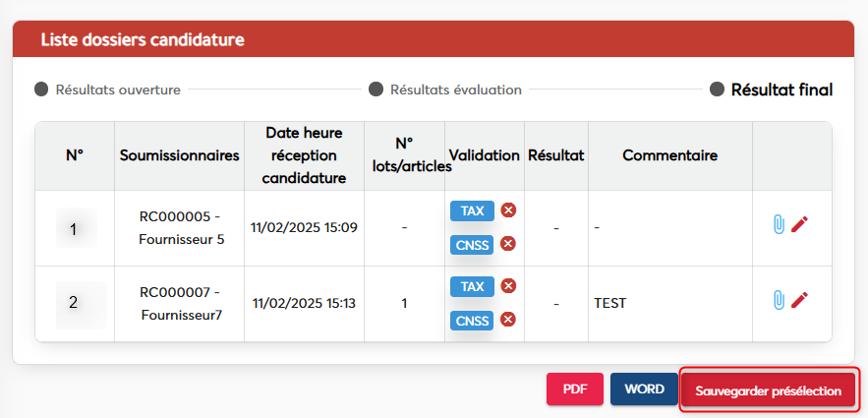The image size is (868, 418).
Task: Click the CNSS badge in the RC000005 row
Action: tap(472, 244)
